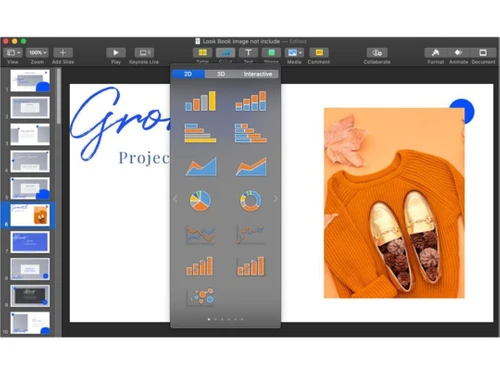
Task: Select first chart style page dot
Action: click(209, 319)
